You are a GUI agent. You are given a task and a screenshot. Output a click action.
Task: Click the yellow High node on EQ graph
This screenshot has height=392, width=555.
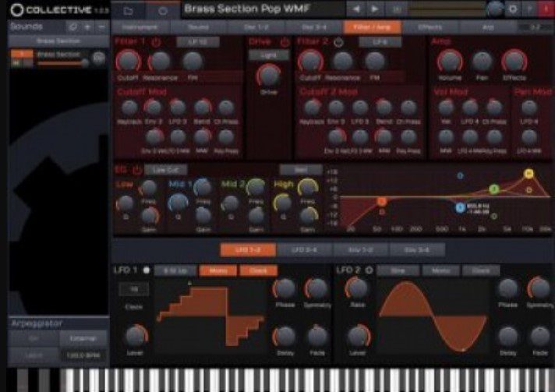528,173
